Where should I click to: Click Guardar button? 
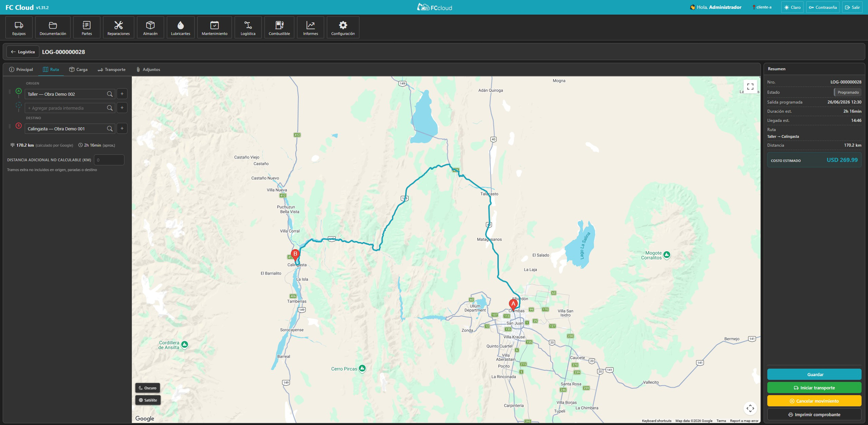814,374
